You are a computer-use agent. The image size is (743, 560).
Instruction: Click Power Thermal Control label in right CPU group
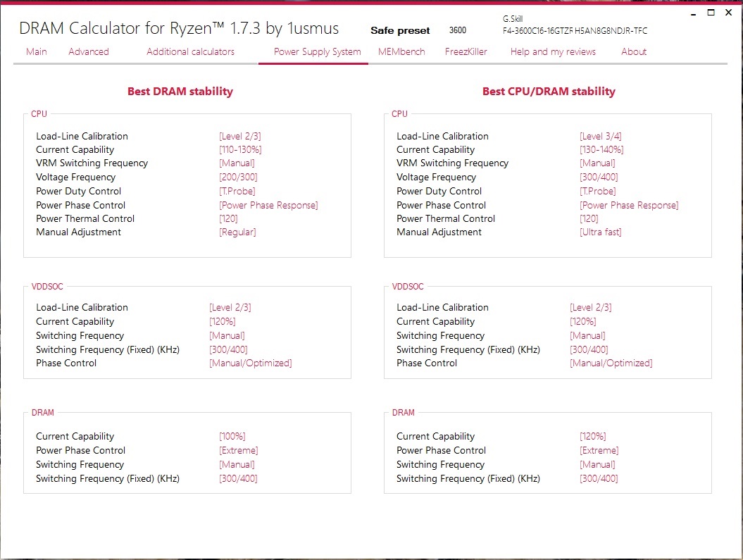[445, 218]
